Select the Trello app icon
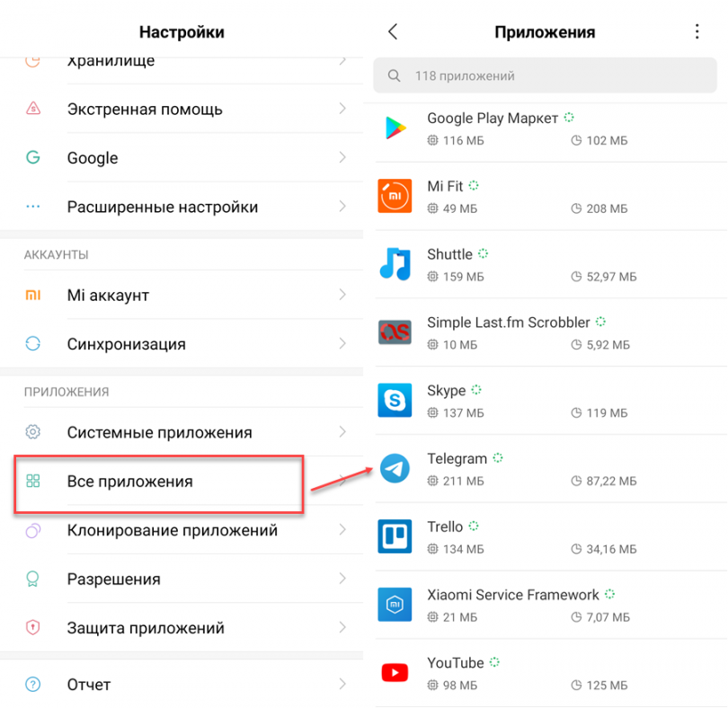Image resolution: width=728 pixels, height=708 pixels. pos(395,536)
